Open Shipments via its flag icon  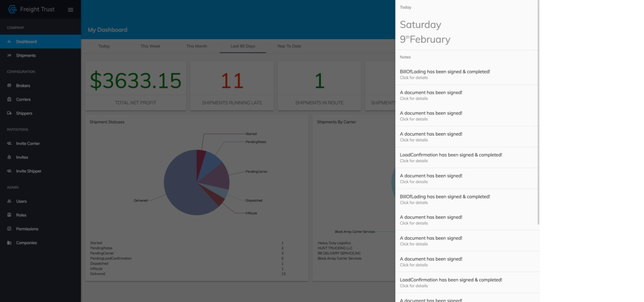(x=10, y=56)
